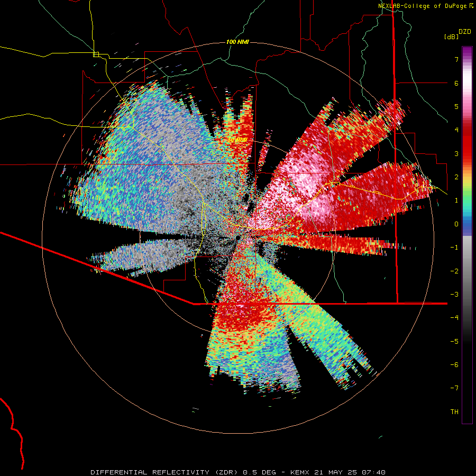Click the 3 value on color scale
Image resolution: width=476 pixels, height=476 pixels.
pyautogui.click(x=456, y=153)
